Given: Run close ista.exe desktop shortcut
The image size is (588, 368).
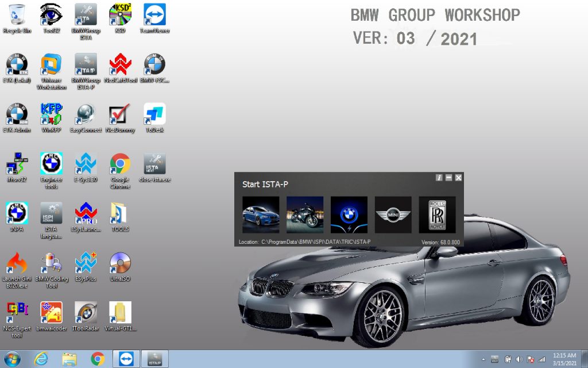Looking at the screenshot, I should 154,167.
